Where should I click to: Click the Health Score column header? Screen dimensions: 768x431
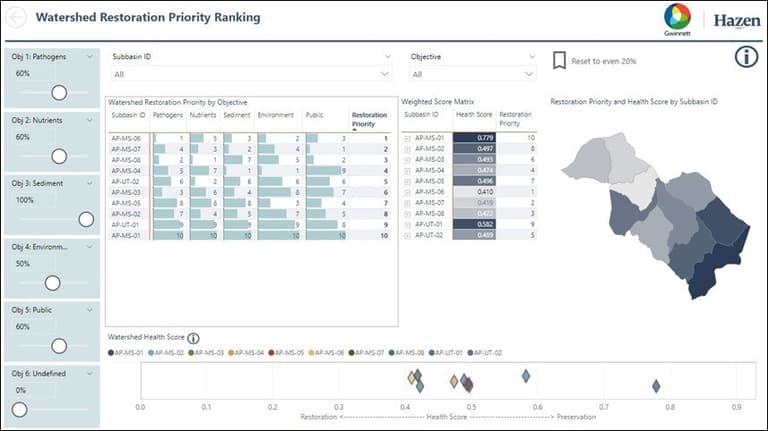472,115
